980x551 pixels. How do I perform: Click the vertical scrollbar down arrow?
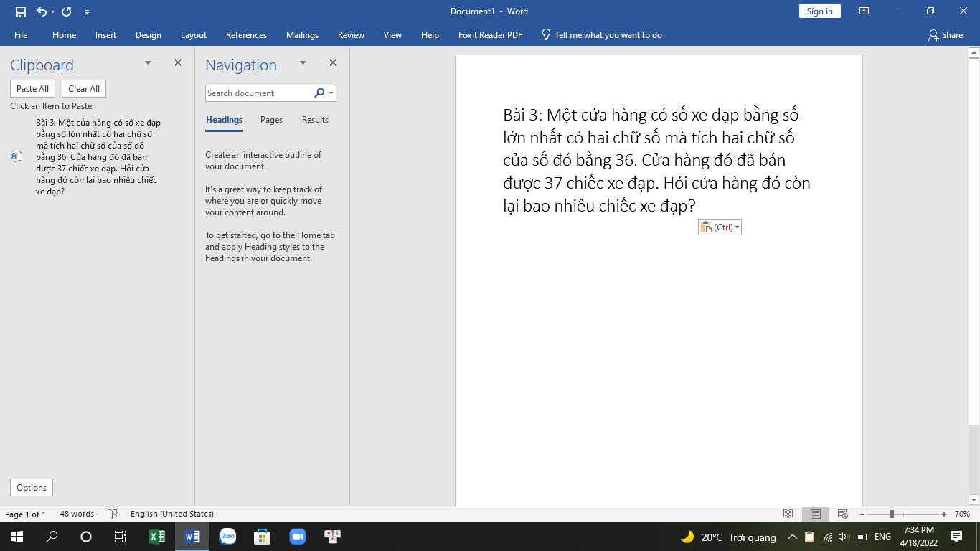coord(974,500)
